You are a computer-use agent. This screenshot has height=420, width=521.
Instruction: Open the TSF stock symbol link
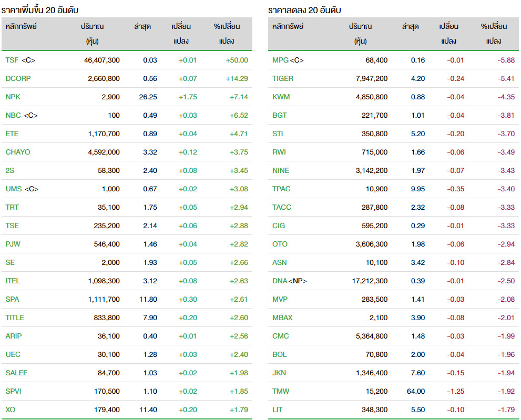[12, 60]
